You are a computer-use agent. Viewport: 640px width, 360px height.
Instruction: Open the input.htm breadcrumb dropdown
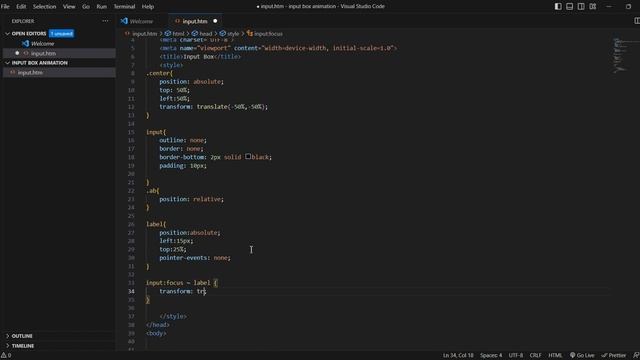[141, 33]
